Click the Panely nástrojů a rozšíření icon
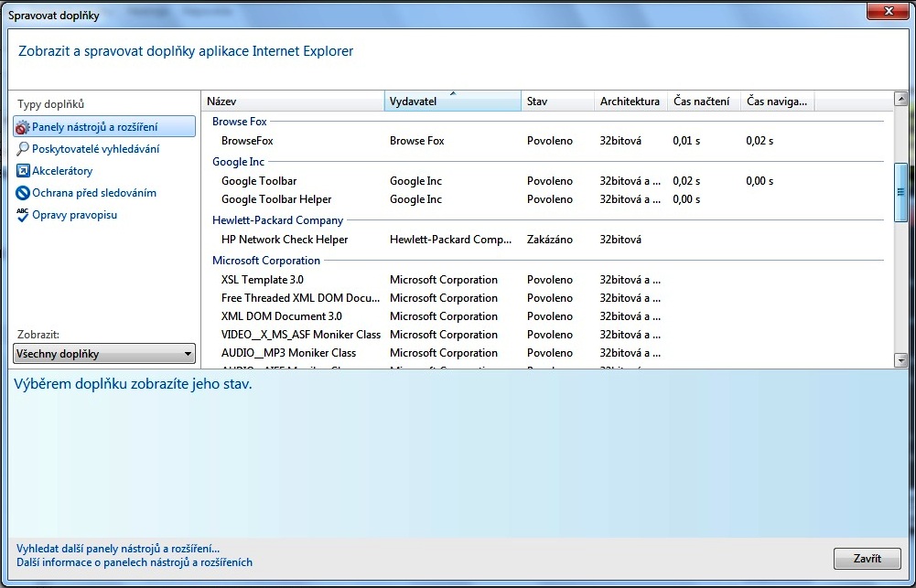 [x=23, y=127]
